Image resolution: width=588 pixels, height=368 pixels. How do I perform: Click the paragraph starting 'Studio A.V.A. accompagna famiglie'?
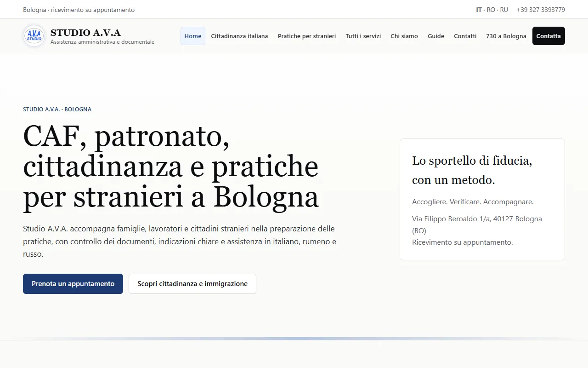180,241
